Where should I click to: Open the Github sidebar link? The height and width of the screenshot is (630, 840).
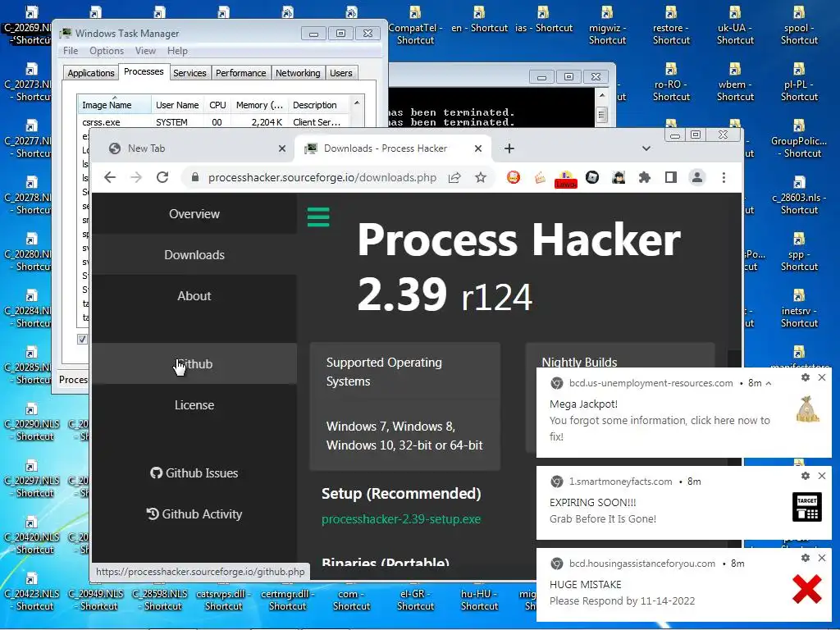194,363
